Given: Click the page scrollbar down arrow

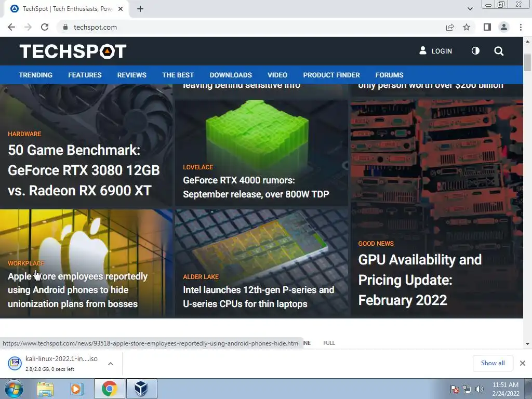Looking at the screenshot, I should (x=528, y=344).
